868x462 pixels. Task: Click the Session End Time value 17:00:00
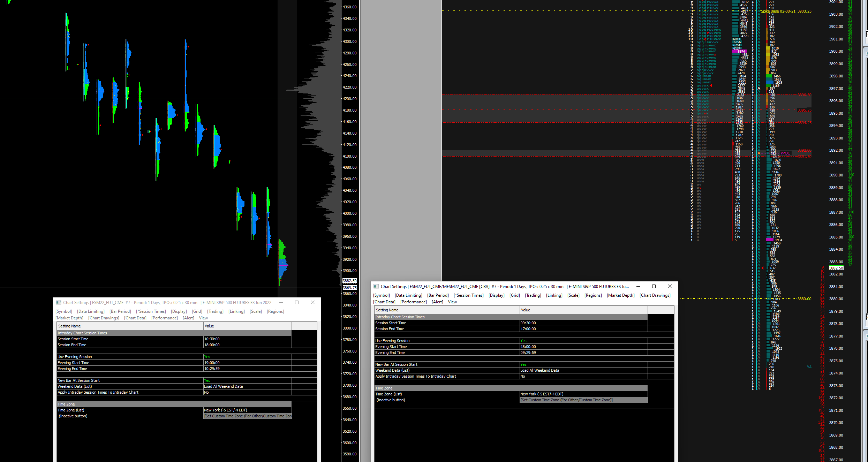pos(528,329)
